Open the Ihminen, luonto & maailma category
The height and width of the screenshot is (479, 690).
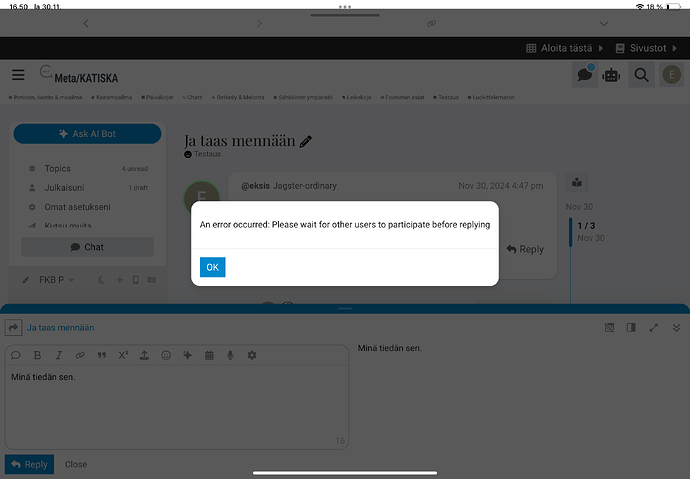click(x=45, y=97)
